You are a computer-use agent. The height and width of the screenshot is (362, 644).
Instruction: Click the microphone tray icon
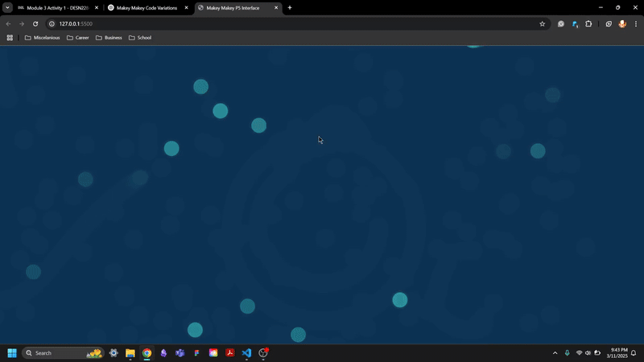(x=568, y=353)
